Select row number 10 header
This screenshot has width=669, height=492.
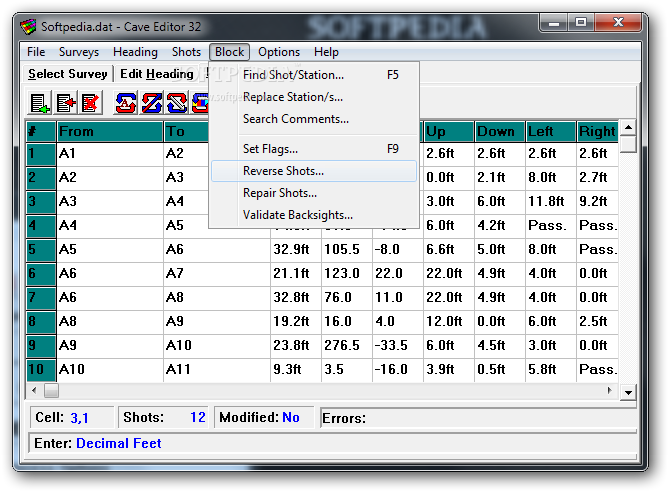[x=41, y=370]
